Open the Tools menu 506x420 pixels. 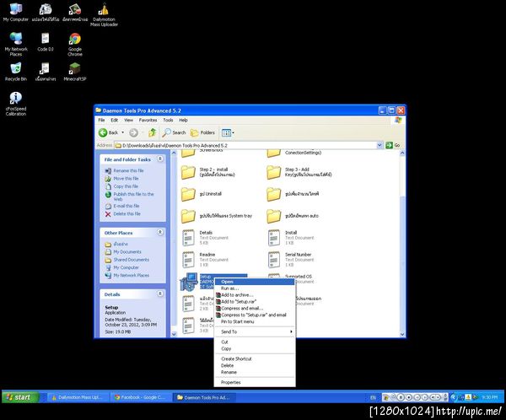pos(168,120)
